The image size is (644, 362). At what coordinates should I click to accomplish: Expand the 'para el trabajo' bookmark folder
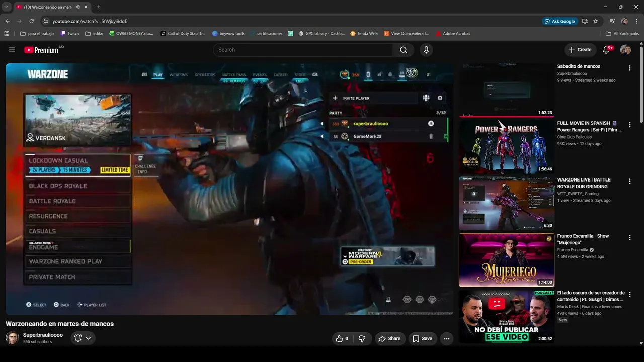37,34
